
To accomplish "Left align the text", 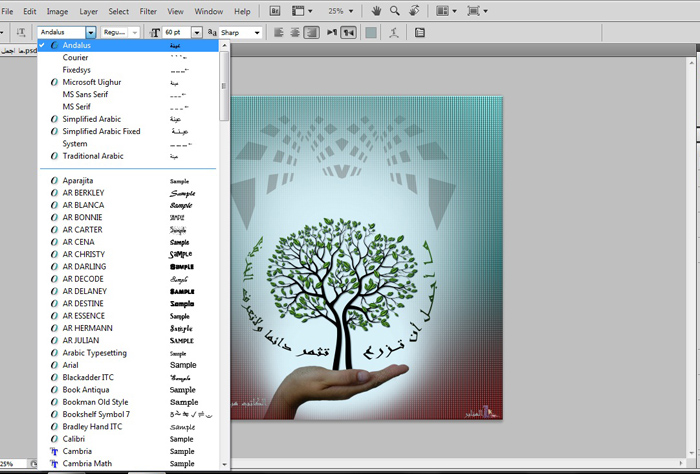I will (279, 32).
